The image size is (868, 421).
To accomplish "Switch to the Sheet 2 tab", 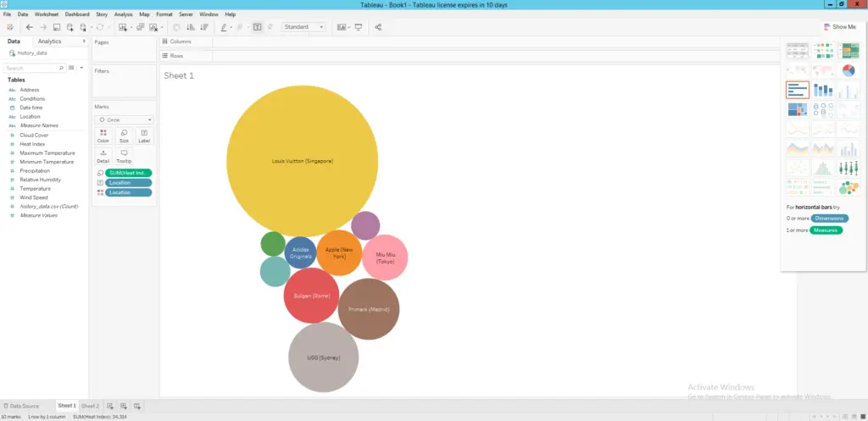I will tap(90, 407).
